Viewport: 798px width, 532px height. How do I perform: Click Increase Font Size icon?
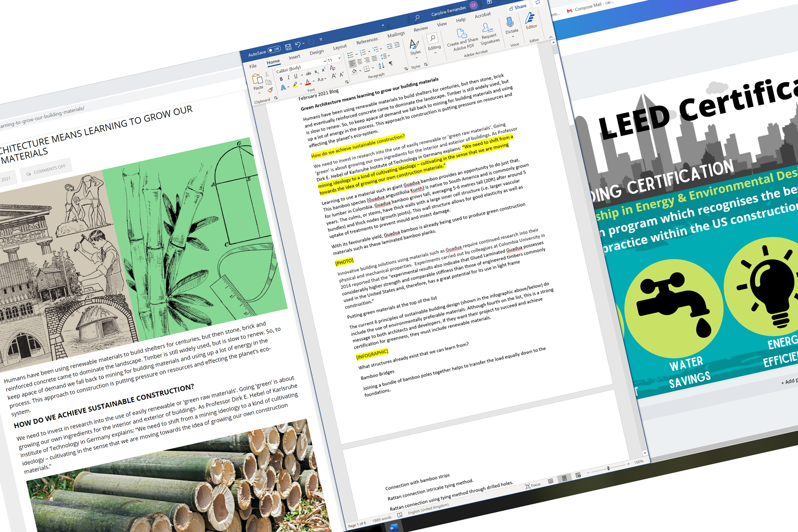point(334,76)
